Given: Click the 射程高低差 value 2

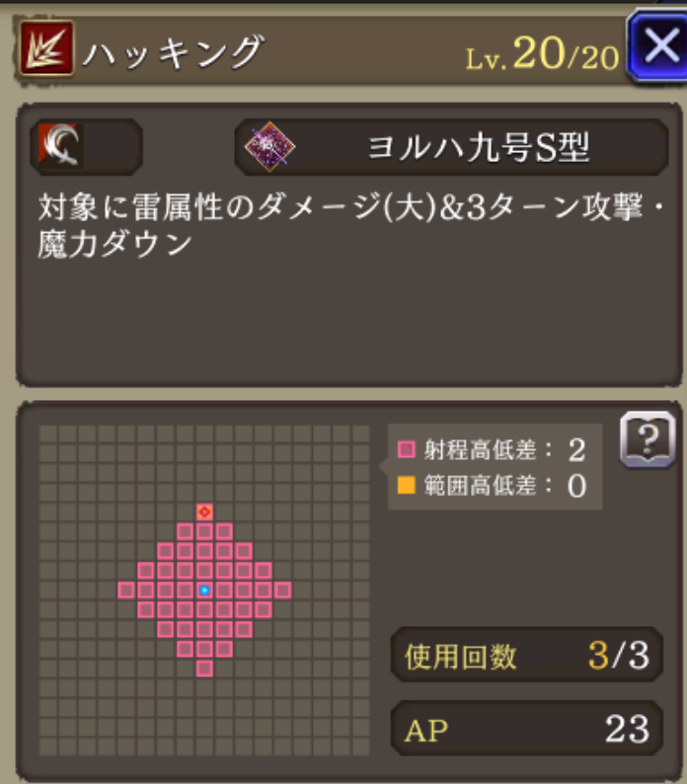Looking at the screenshot, I should [x=576, y=450].
